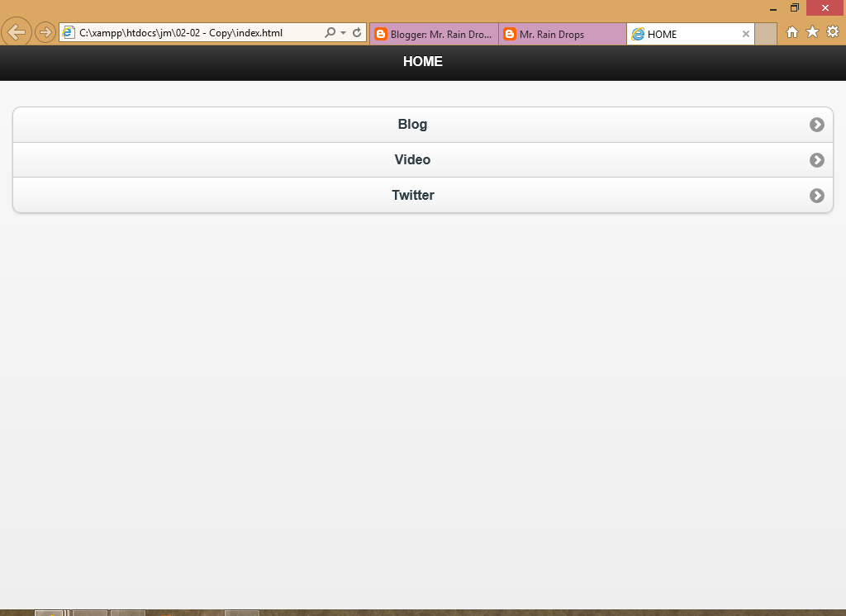Click the arrow icon on the Blog row
Screen dimensions: 846x616
[817, 125]
